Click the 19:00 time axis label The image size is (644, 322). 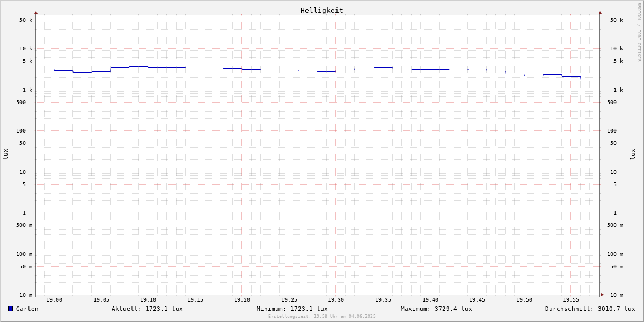54,300
